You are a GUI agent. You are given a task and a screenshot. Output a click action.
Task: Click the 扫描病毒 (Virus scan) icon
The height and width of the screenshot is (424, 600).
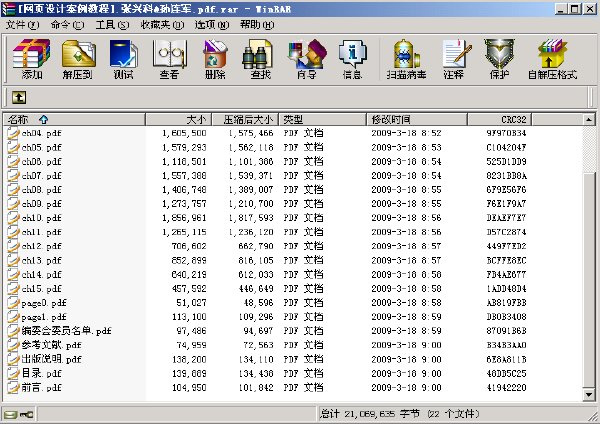click(x=406, y=59)
